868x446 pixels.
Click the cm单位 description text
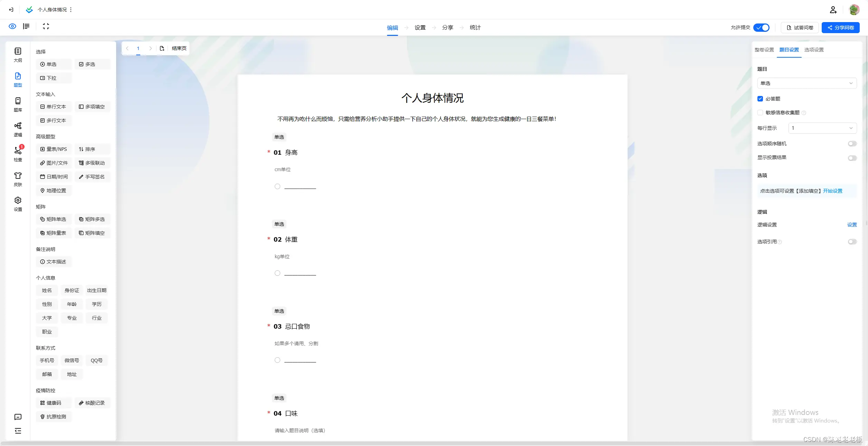(x=283, y=169)
